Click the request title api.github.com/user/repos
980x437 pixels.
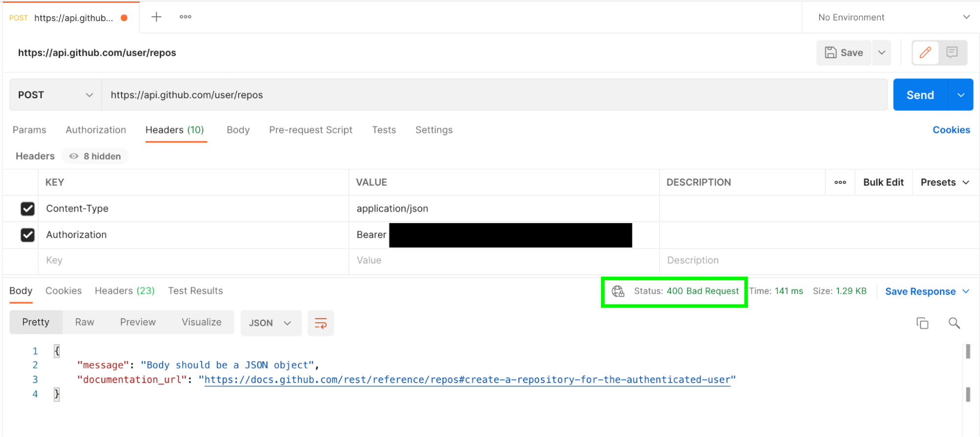click(97, 53)
